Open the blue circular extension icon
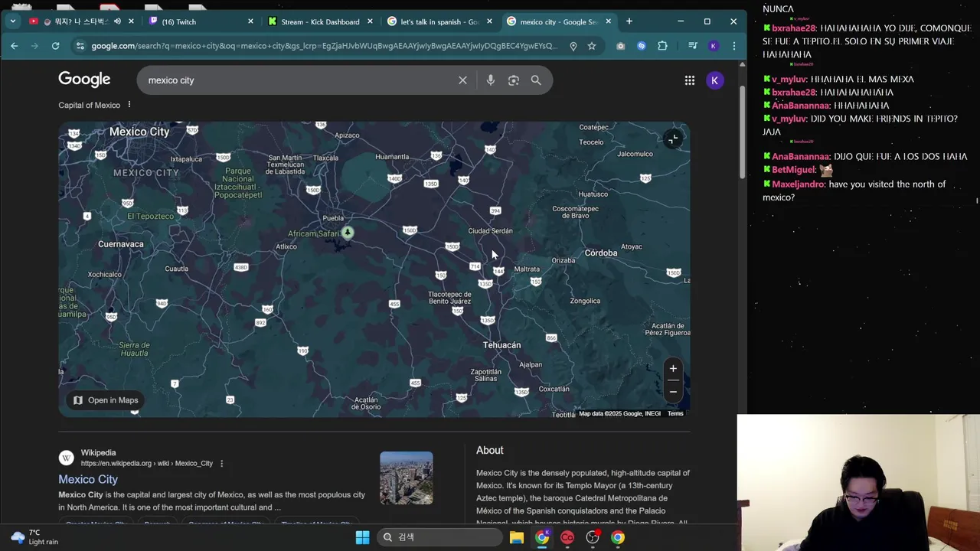Image resolution: width=980 pixels, height=551 pixels. (642, 46)
